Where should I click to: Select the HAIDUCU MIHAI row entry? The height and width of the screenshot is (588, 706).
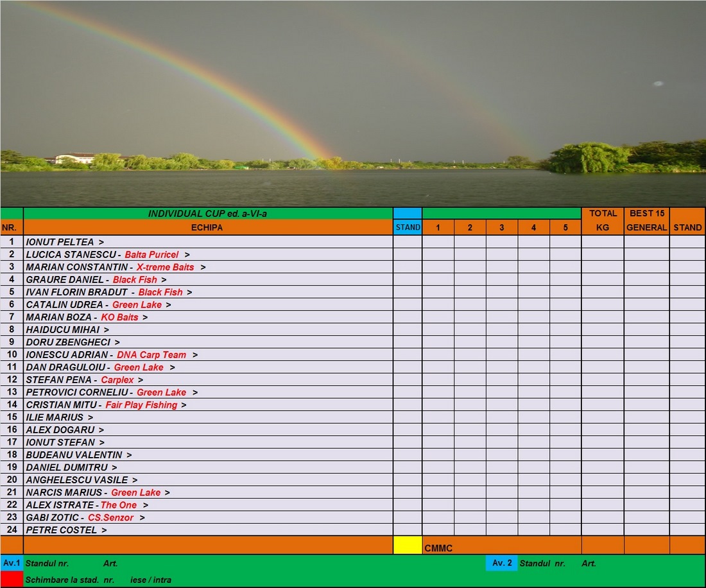63,330
